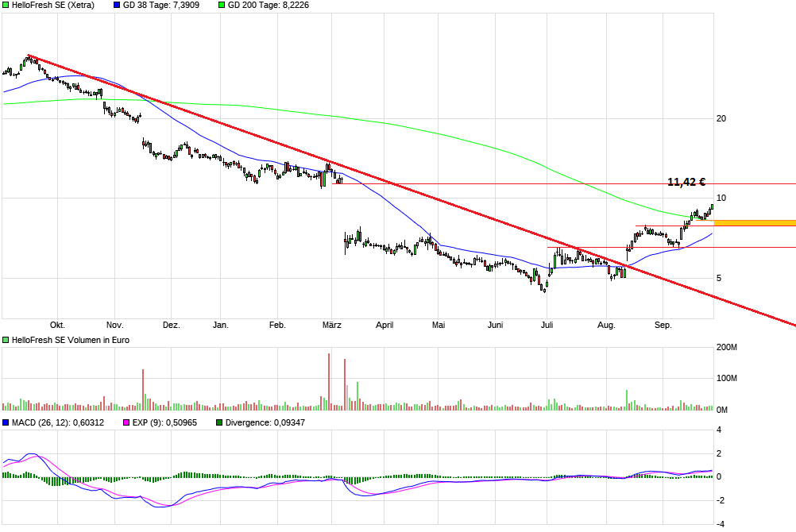Click the MACD axis value -4
This screenshot has height=532, width=796.
point(719,524)
